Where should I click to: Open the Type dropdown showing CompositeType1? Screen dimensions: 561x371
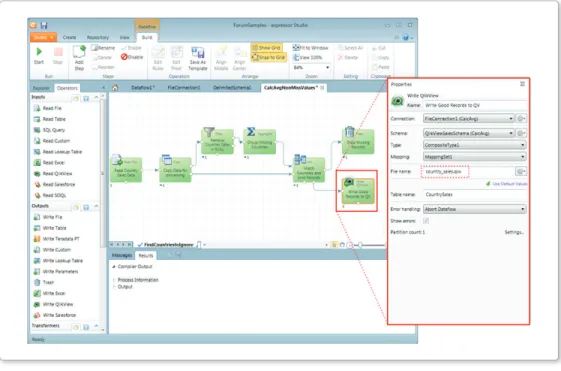point(474,145)
